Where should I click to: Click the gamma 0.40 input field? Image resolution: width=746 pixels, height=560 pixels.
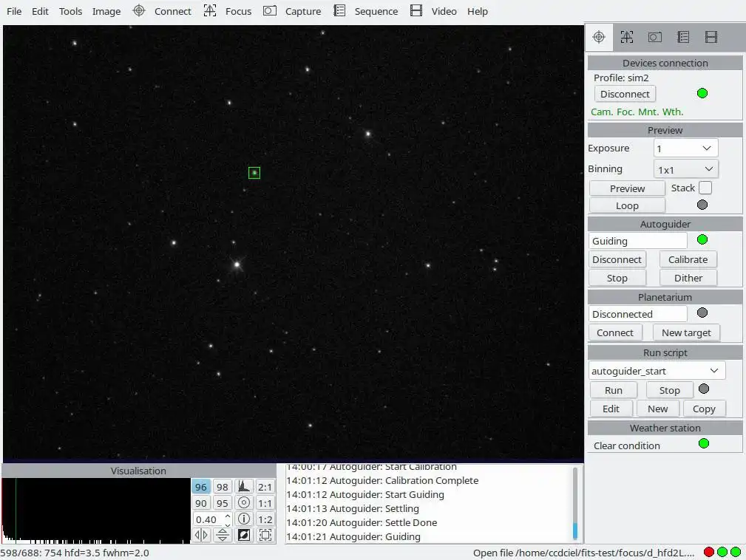pyautogui.click(x=208, y=519)
